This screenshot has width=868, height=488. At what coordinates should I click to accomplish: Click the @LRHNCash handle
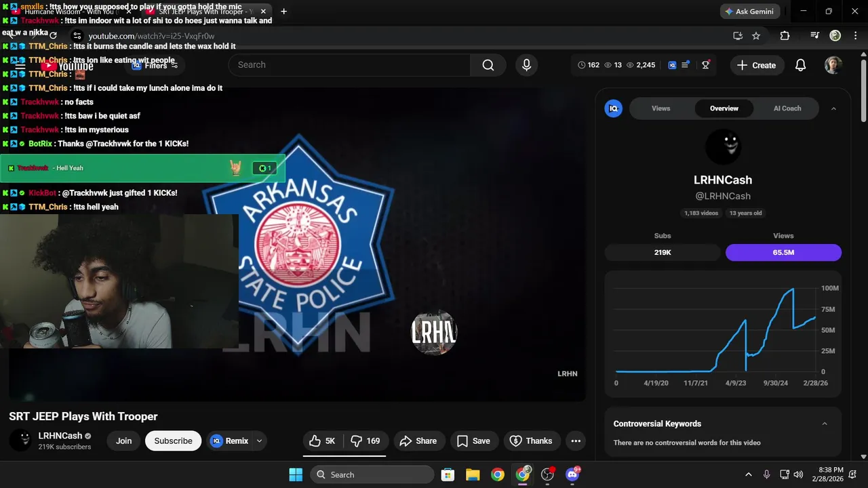(723, 196)
